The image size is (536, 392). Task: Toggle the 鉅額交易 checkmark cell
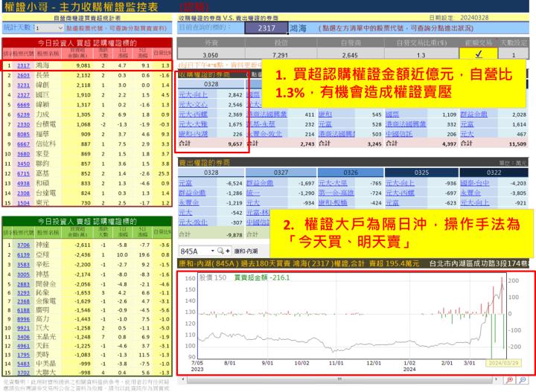(x=478, y=54)
